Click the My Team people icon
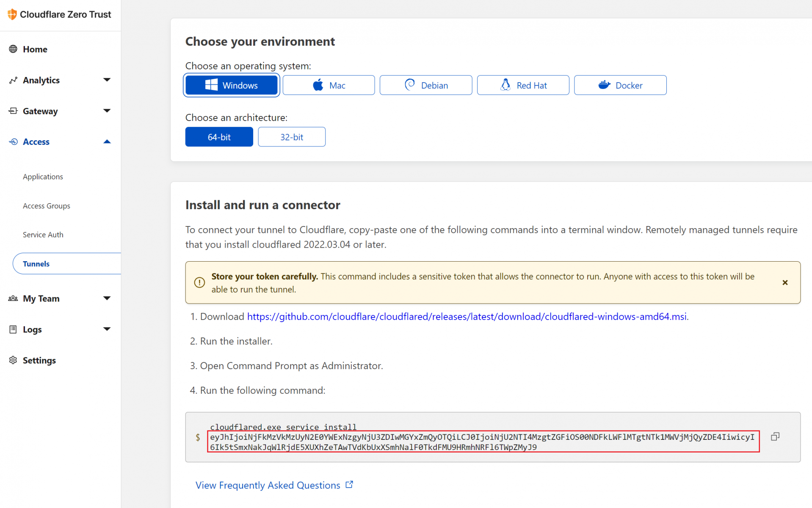The image size is (812, 508). [x=13, y=298]
